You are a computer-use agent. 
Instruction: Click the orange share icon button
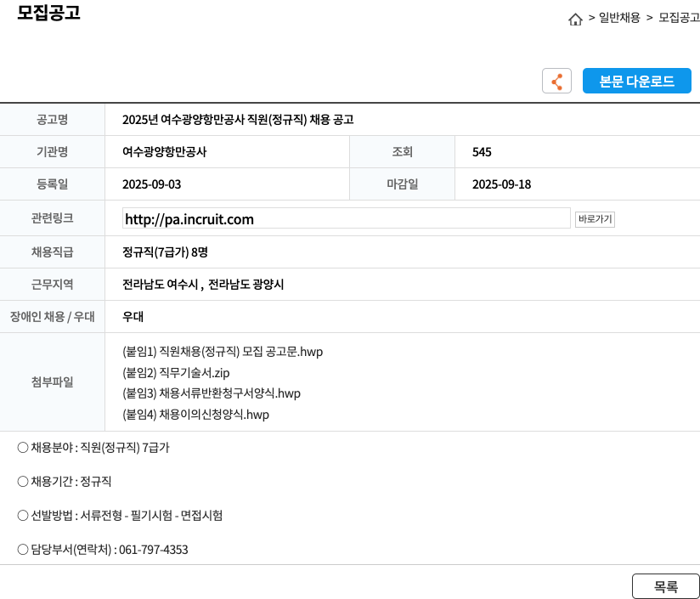556,81
